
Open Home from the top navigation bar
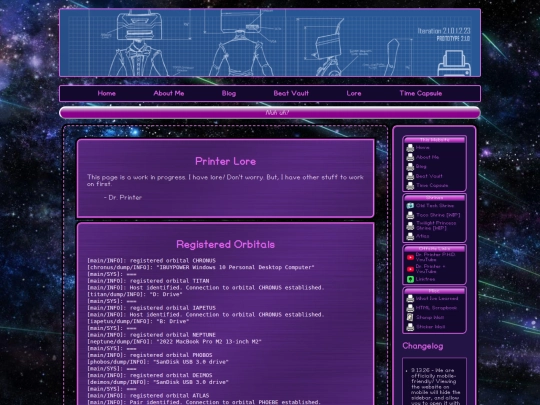[x=106, y=93]
